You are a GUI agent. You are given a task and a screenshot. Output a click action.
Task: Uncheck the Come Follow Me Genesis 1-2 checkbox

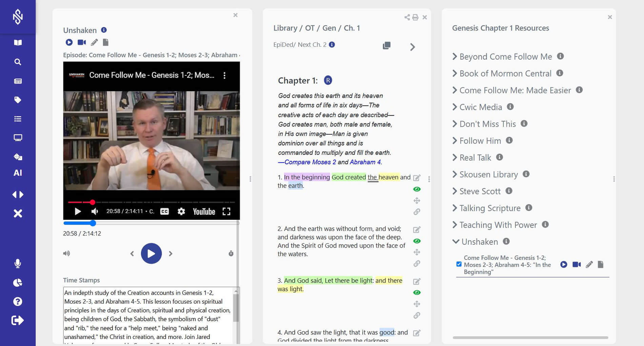point(459,264)
